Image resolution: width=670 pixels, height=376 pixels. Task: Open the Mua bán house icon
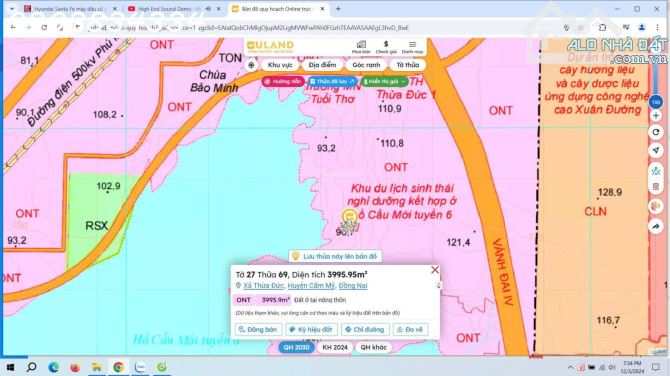[361, 47]
